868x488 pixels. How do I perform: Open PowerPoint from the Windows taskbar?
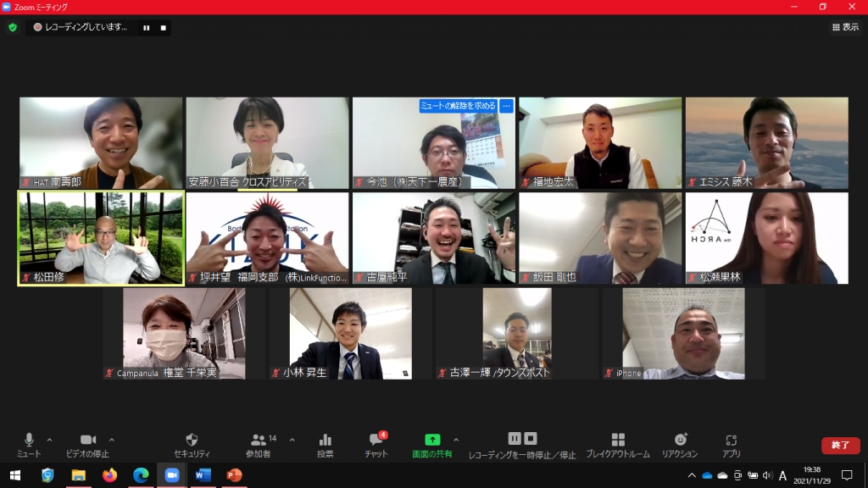pyautogui.click(x=234, y=475)
